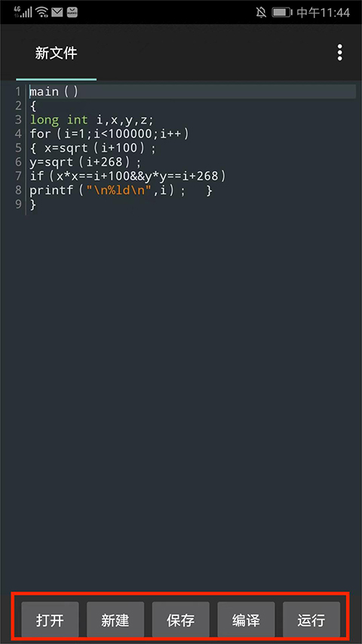Tap the muted bell notification icon
Image resolution: width=362 pixels, height=644 pixels.
coord(261,12)
